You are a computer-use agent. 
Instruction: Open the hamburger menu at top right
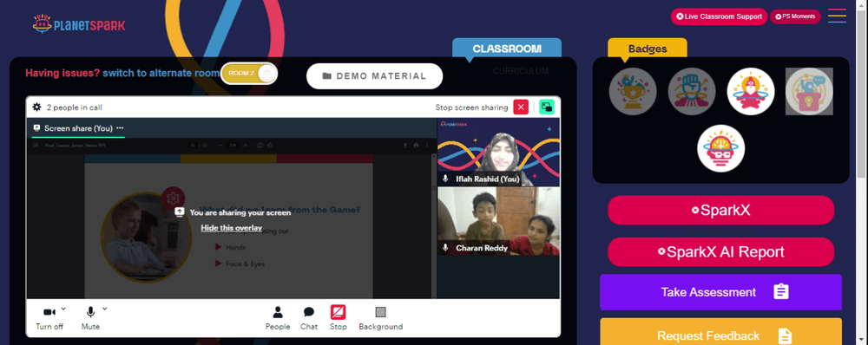click(x=837, y=16)
